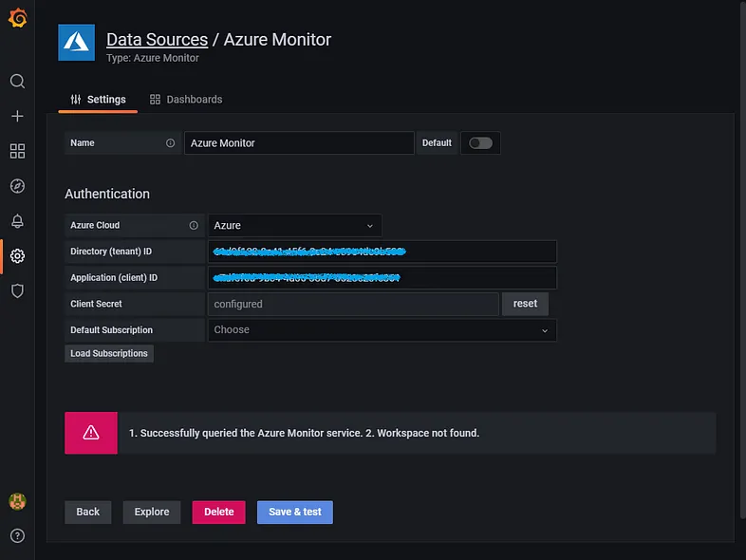The width and height of the screenshot is (746, 560).
Task: Open the Explore compass icon
Action: (x=18, y=186)
